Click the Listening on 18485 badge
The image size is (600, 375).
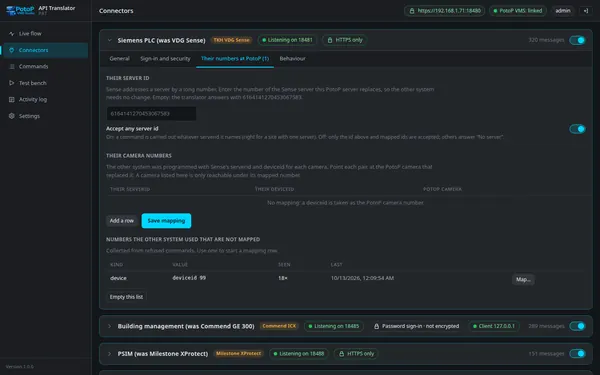pos(334,326)
